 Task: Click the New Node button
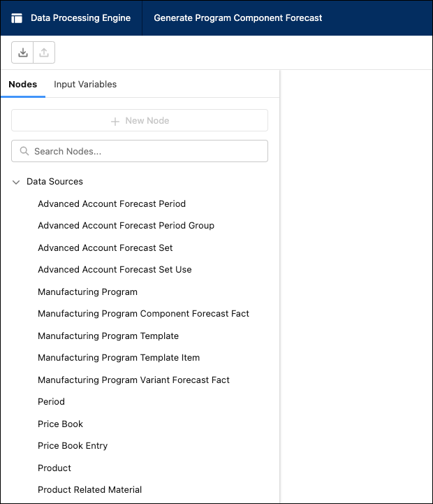click(140, 120)
